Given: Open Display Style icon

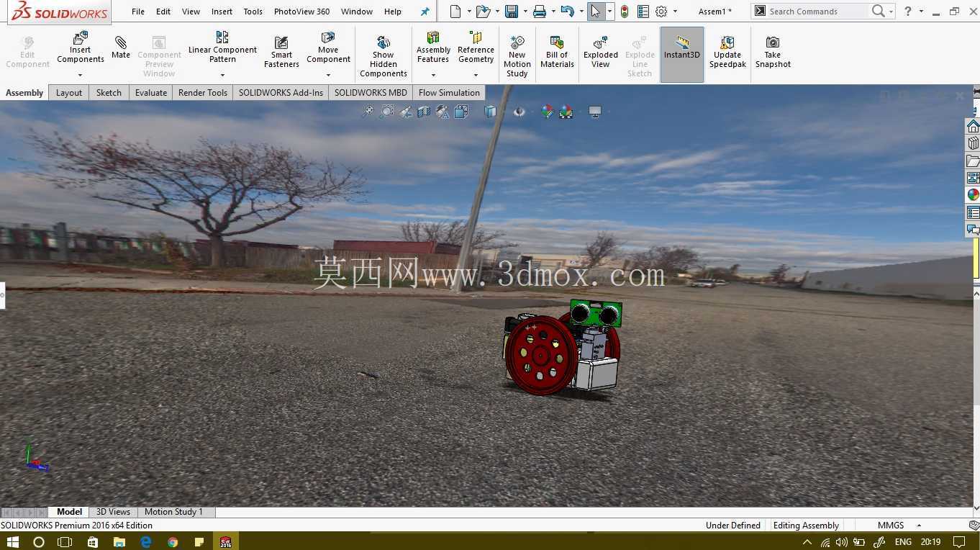Looking at the screenshot, I should 490,112.
